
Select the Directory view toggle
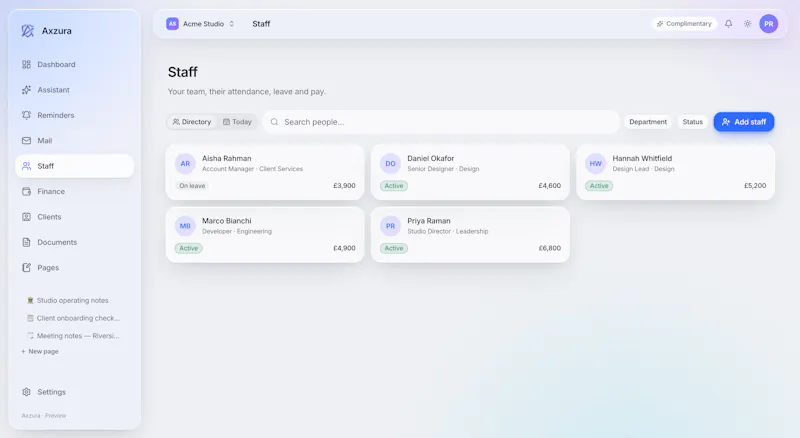[192, 122]
